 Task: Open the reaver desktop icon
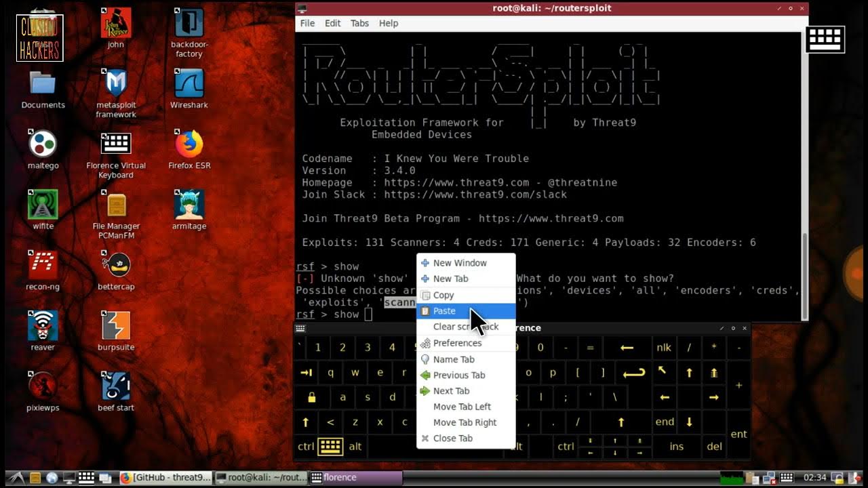(43, 331)
